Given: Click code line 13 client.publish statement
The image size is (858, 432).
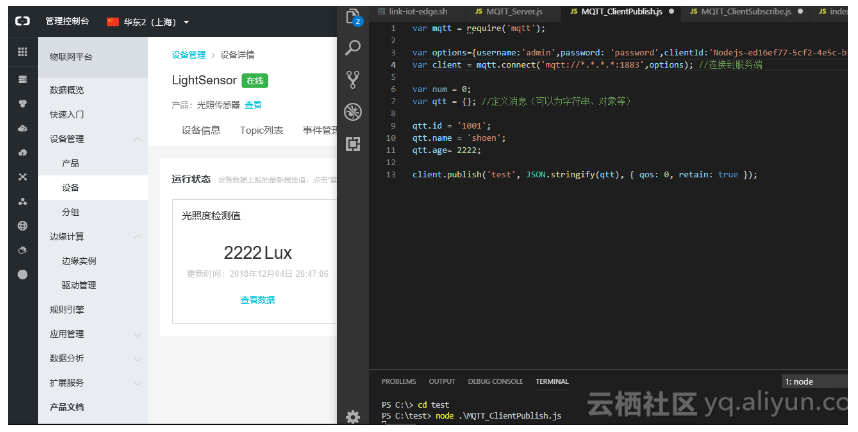Looking at the screenshot, I should tap(584, 175).
